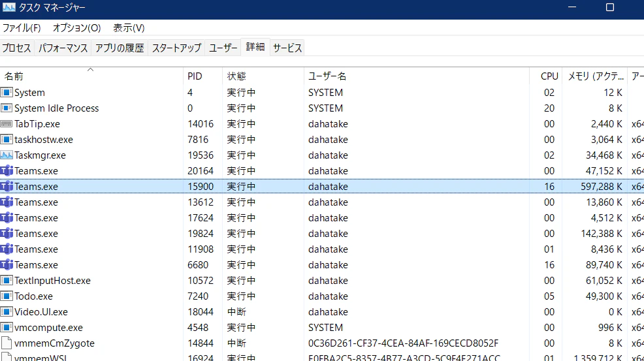The image size is (644, 361).
Task: Click Teams icon for PID 11908
Action: pos(7,249)
